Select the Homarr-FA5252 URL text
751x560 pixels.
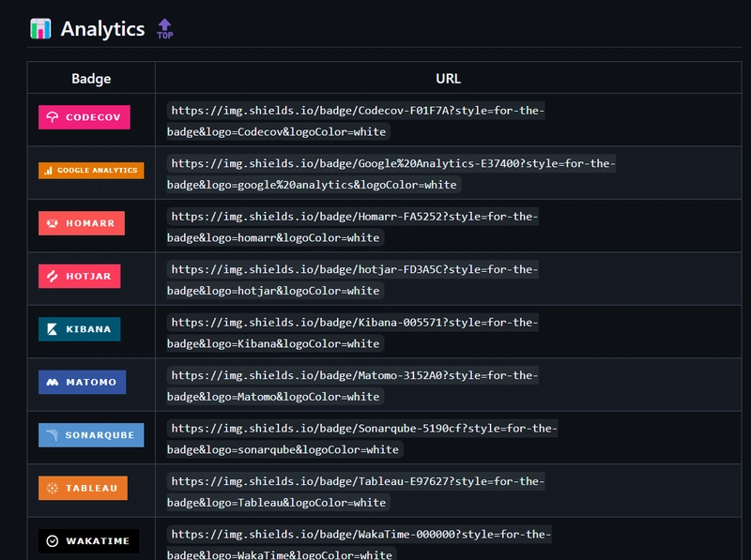tap(353, 227)
